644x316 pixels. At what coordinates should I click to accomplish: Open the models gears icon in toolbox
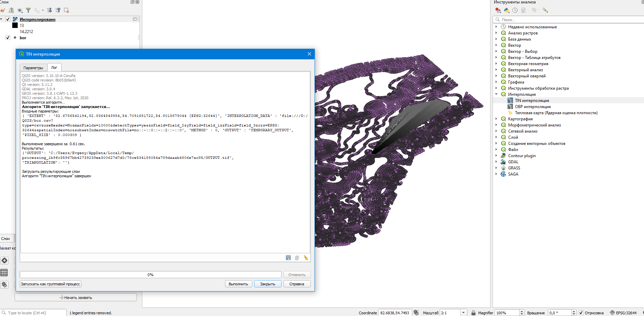[x=498, y=10]
